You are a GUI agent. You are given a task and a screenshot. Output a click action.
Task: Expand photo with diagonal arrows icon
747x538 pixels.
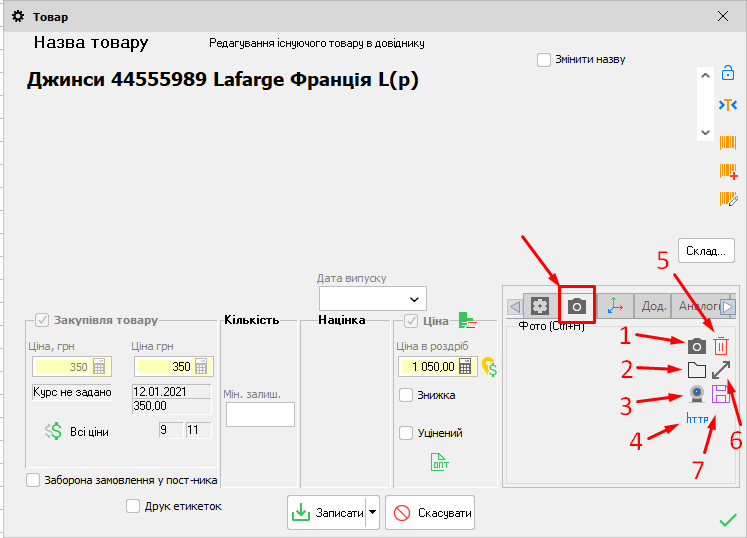721,370
